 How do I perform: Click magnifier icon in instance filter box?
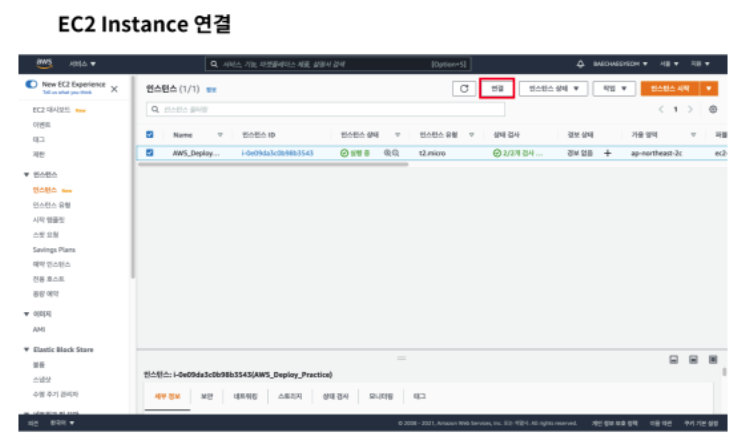click(x=155, y=110)
